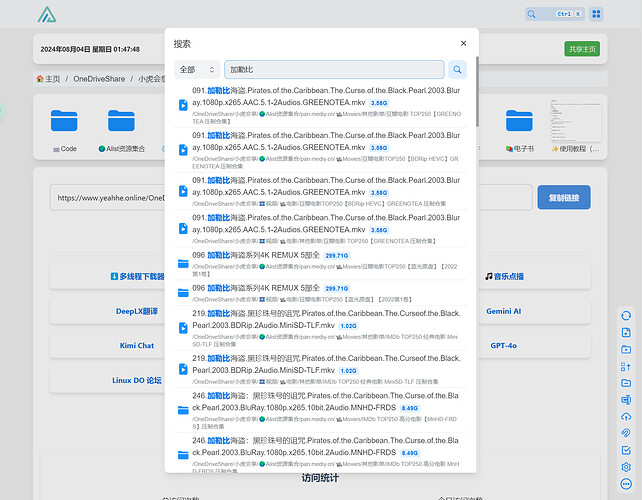Open the 音乐点播 link
The height and width of the screenshot is (500, 642).
504,276
